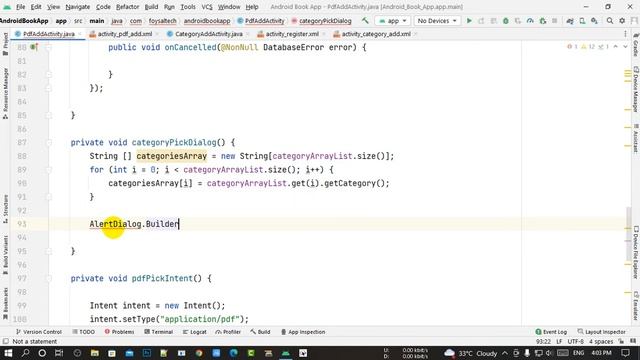This screenshot has height=360, width=640.
Task: Open the Terminal tool window
Action: (158, 332)
